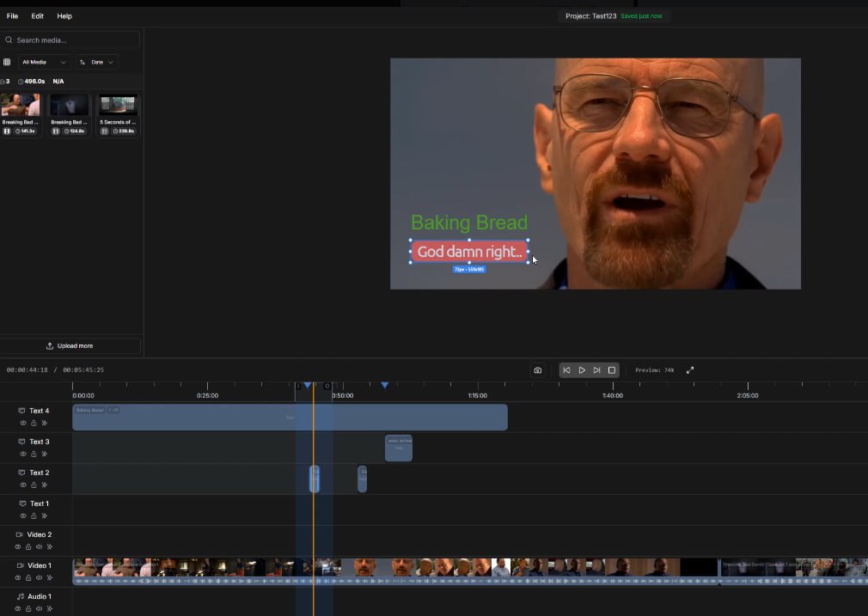Open the File menu
The height and width of the screenshot is (616, 868).
[12, 16]
